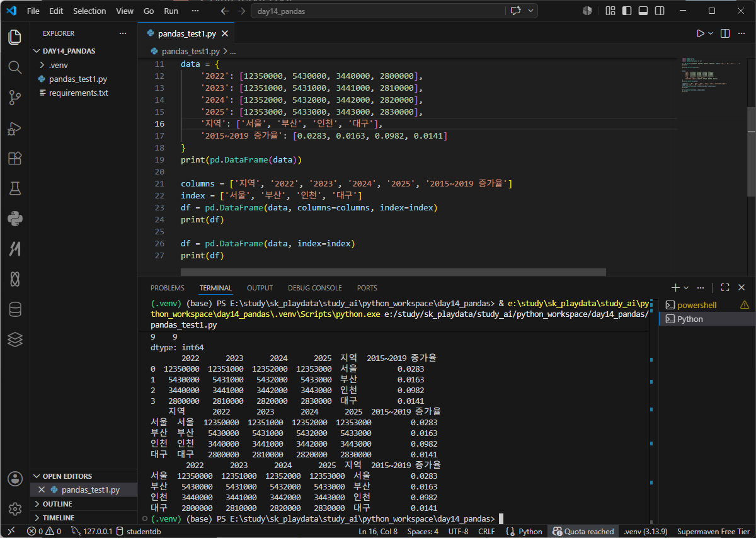Split the editor to the right
This screenshot has height=538, width=756.
(x=725, y=33)
